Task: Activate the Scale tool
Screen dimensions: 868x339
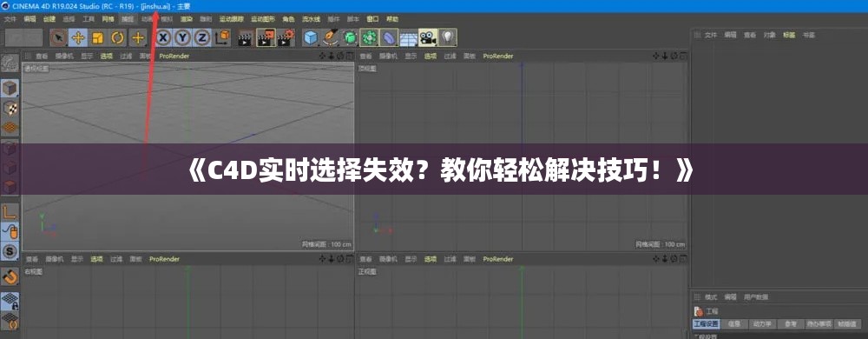Action: 98,37
